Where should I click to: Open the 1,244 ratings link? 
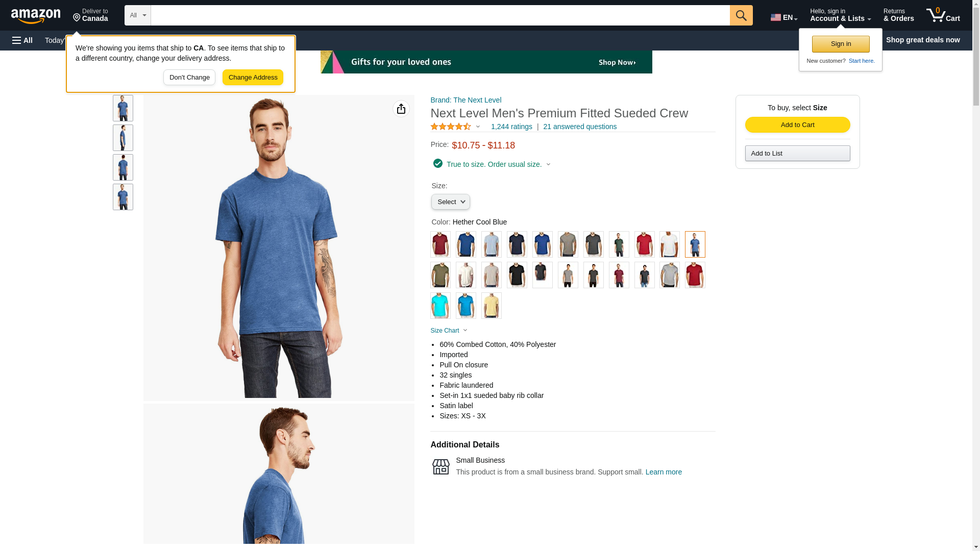pyautogui.click(x=511, y=127)
